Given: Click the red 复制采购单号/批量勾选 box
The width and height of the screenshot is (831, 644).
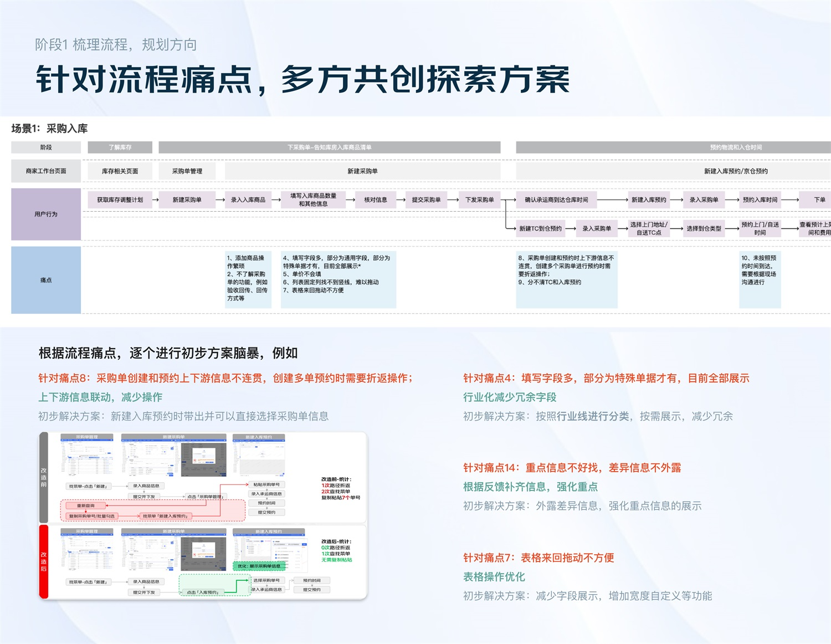Looking at the screenshot, I should [92, 516].
